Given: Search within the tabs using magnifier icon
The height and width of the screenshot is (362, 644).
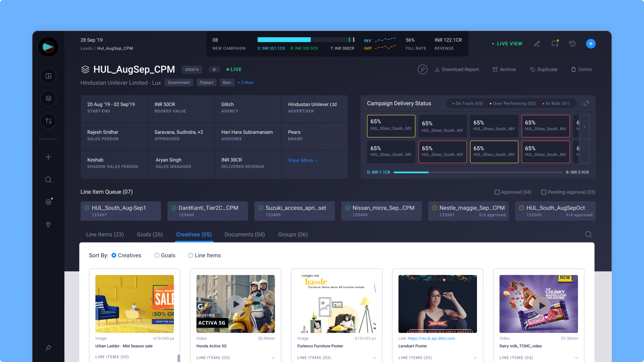Looking at the screenshot, I should tap(588, 235).
